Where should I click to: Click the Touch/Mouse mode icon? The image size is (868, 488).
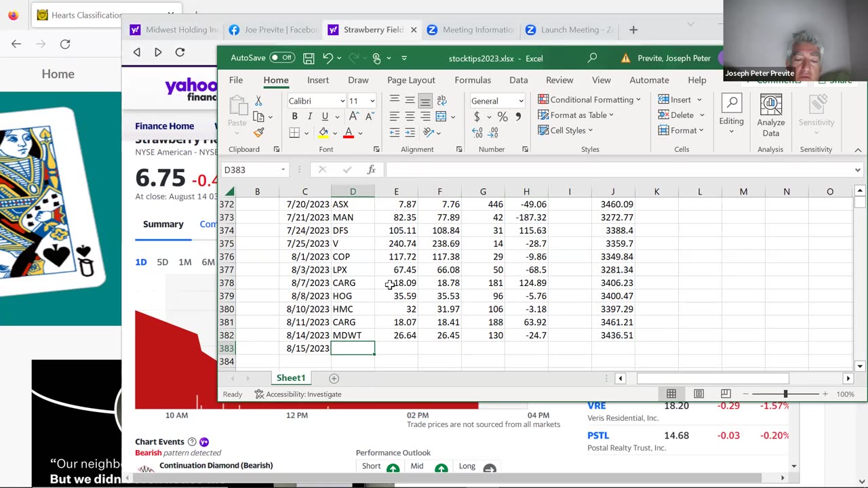[x=377, y=58]
